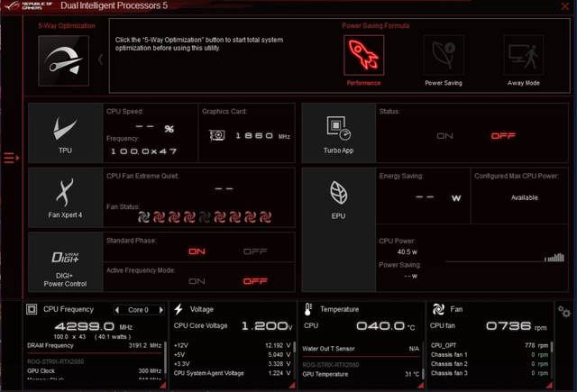This screenshot has width=577, height=392.
Task: Turn Turbo App status ON
Action: (444, 136)
